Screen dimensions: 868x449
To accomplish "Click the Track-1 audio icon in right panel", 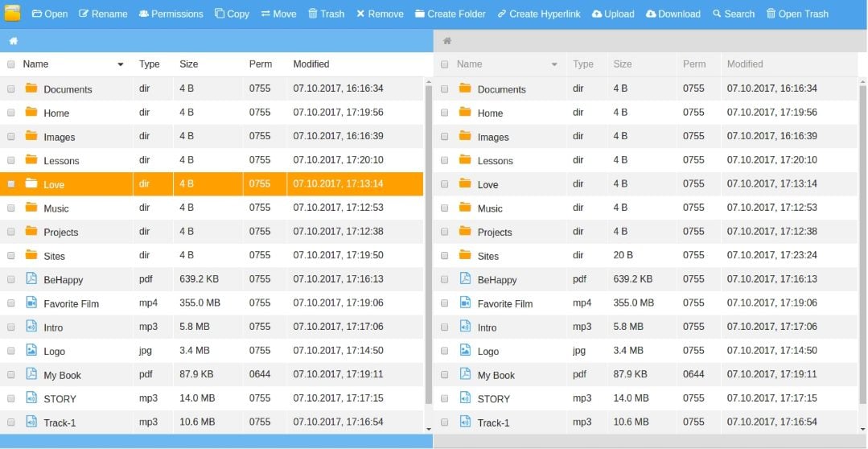I will [x=465, y=422].
